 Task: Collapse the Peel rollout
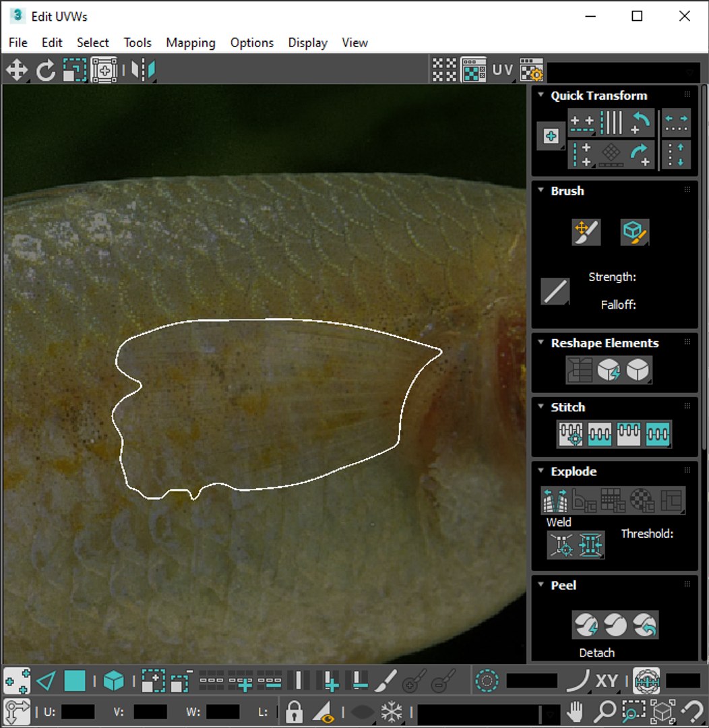click(x=541, y=584)
